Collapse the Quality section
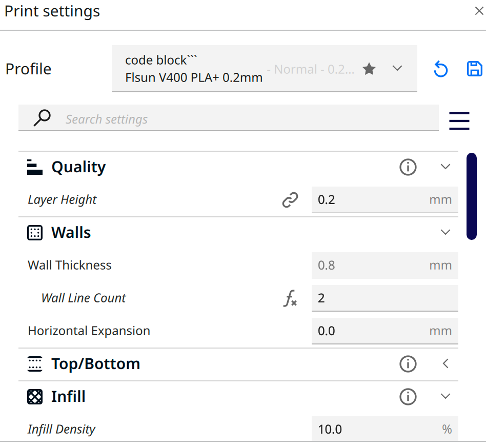The width and height of the screenshot is (486, 448). [x=445, y=167]
